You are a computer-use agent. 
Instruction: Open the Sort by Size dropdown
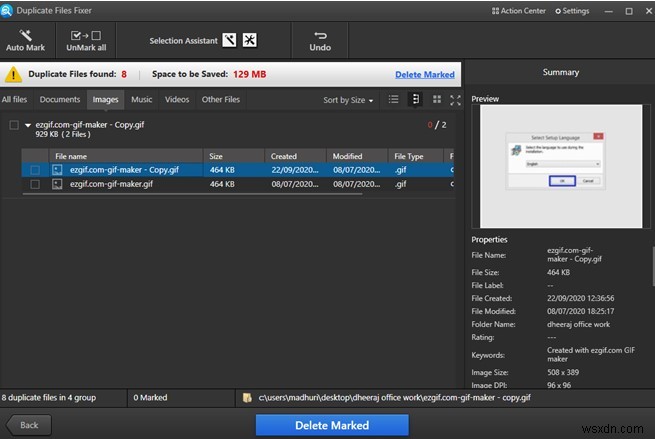coord(348,100)
